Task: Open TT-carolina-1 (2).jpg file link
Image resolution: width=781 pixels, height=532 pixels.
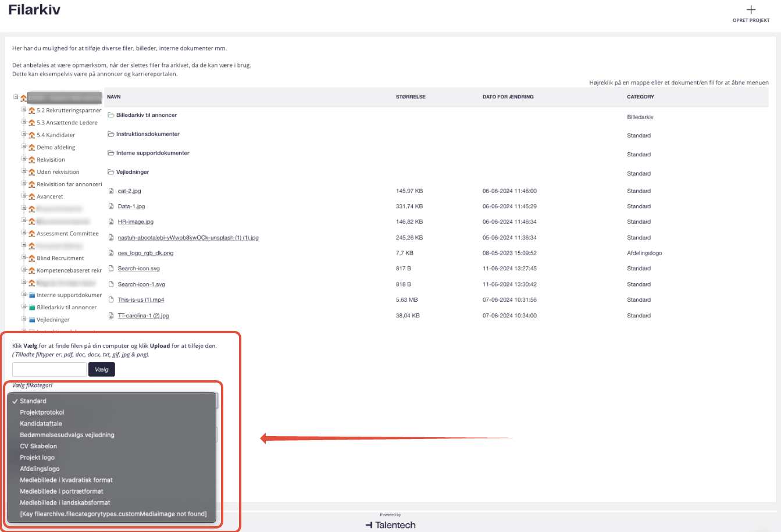Action: click(143, 316)
